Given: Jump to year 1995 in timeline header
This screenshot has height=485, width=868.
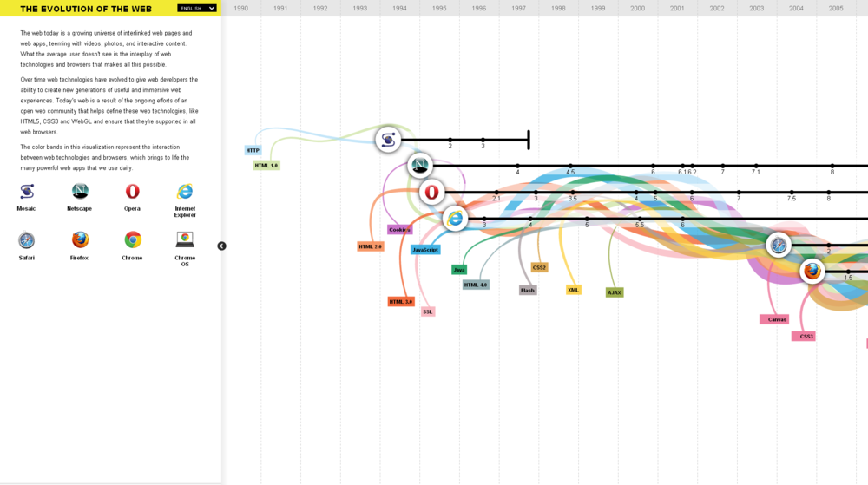Looking at the screenshot, I should (x=439, y=8).
